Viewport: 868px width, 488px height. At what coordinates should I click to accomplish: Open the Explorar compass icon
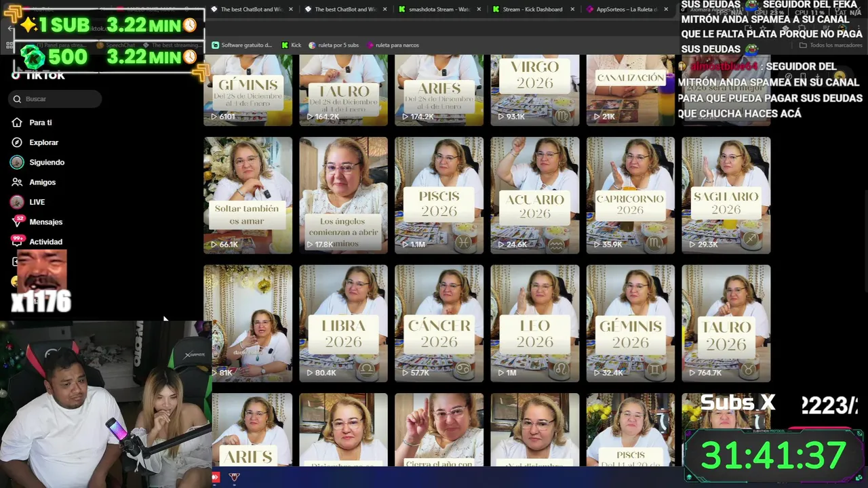(x=17, y=142)
